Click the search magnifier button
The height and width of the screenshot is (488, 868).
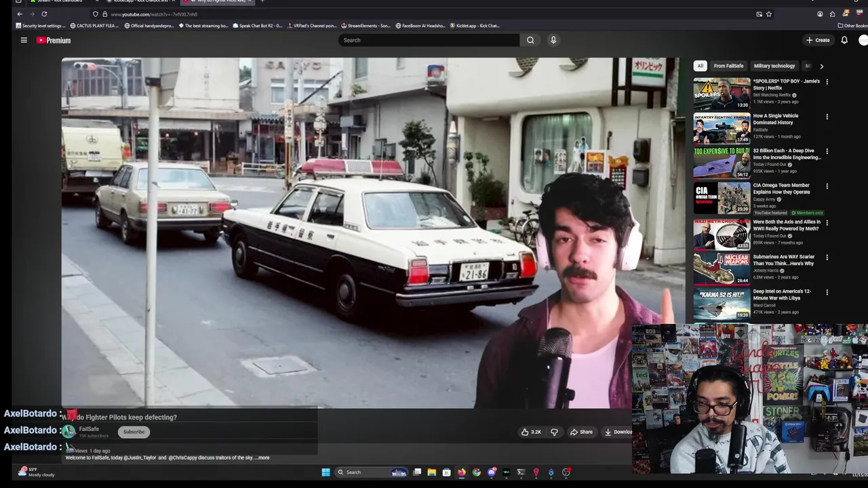pos(530,40)
